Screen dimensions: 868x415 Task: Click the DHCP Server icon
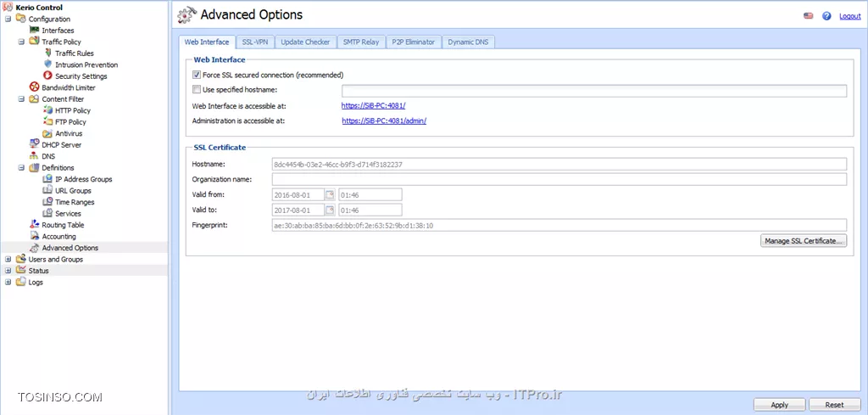(x=34, y=144)
